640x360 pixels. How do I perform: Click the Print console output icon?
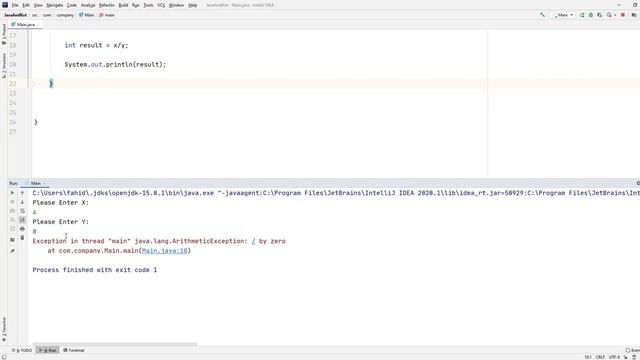22,229
